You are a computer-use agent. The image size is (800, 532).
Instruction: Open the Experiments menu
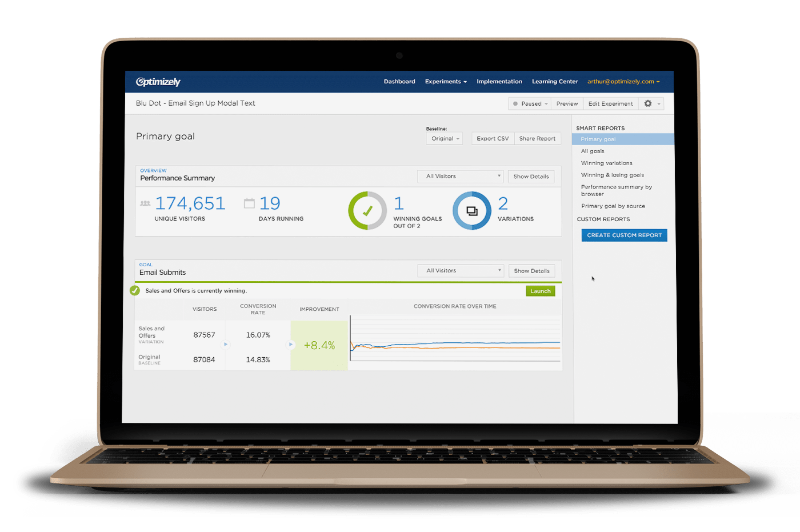(x=446, y=82)
